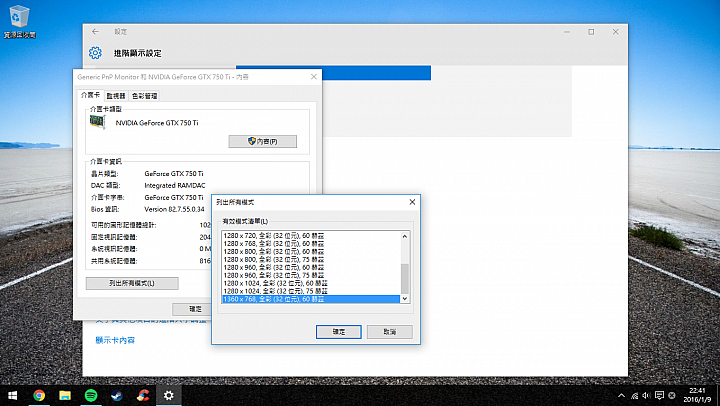
Task: Click 確定 in the adapter properties dialog
Action: 192,309
